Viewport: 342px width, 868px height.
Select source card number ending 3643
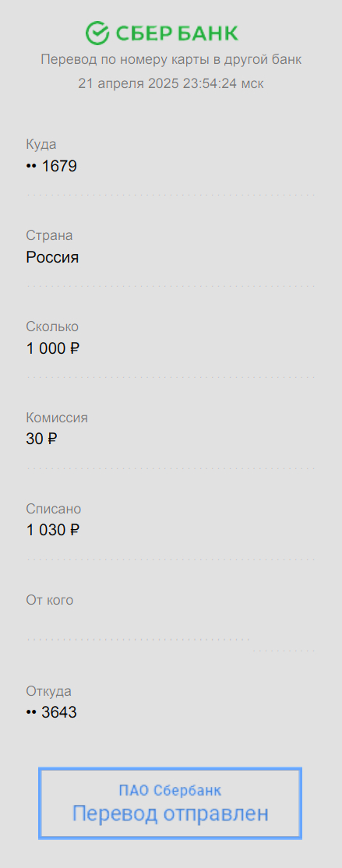tap(51, 712)
